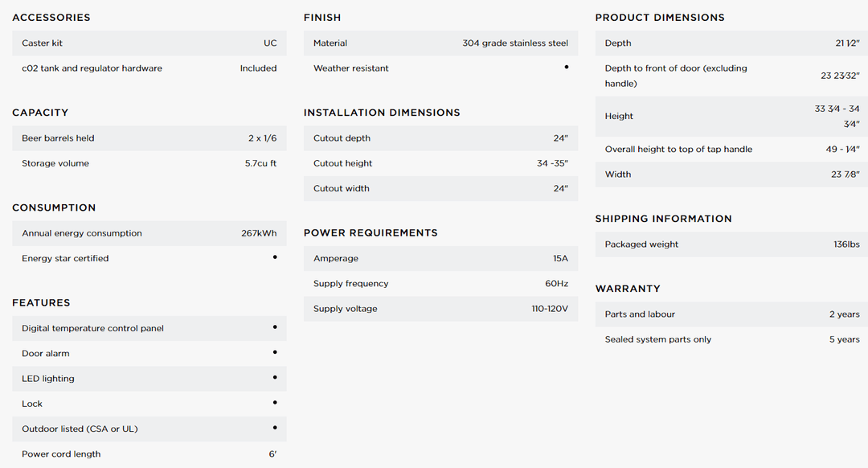Select the Accessories section heading
The height and width of the screenshot is (468, 868).
pyautogui.click(x=51, y=18)
